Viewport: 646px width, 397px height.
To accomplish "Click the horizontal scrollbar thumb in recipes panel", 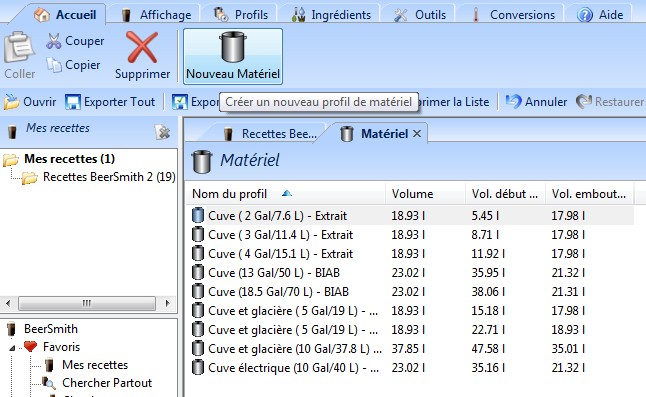I will (x=87, y=304).
